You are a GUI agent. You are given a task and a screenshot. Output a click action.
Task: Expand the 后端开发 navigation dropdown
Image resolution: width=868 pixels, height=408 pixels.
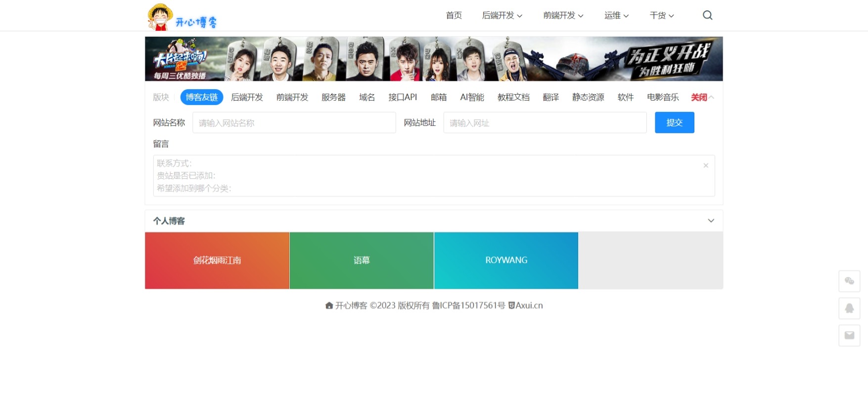click(502, 15)
